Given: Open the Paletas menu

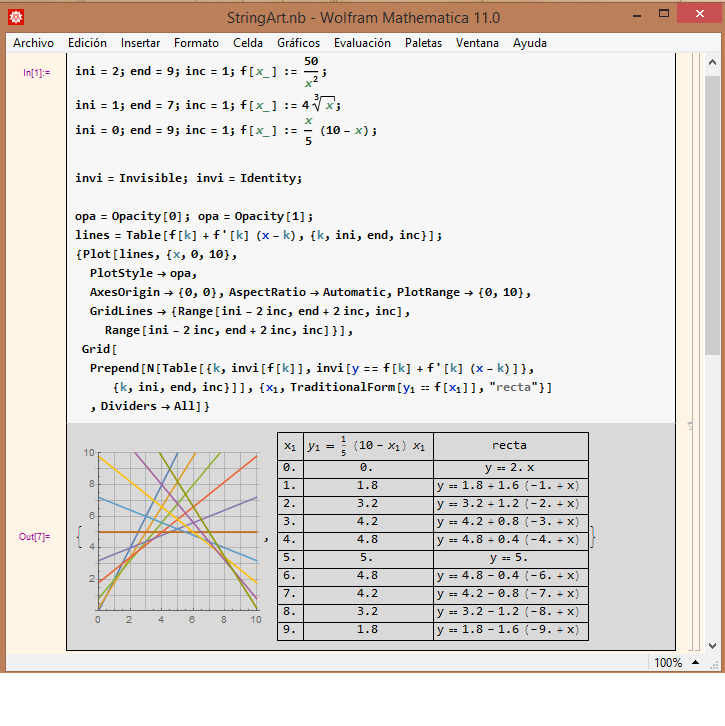Looking at the screenshot, I should (x=423, y=43).
